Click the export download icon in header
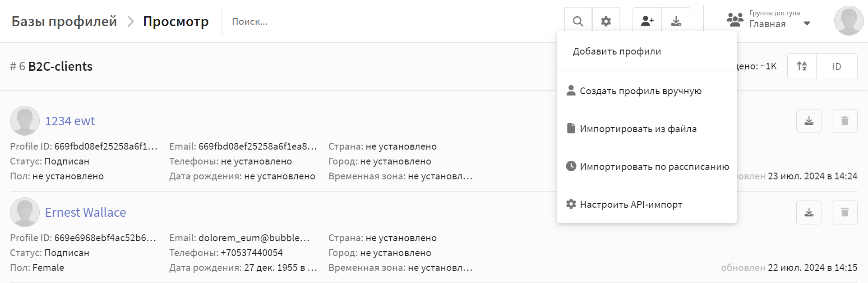Viewport: 868px width, 283px height. [676, 21]
